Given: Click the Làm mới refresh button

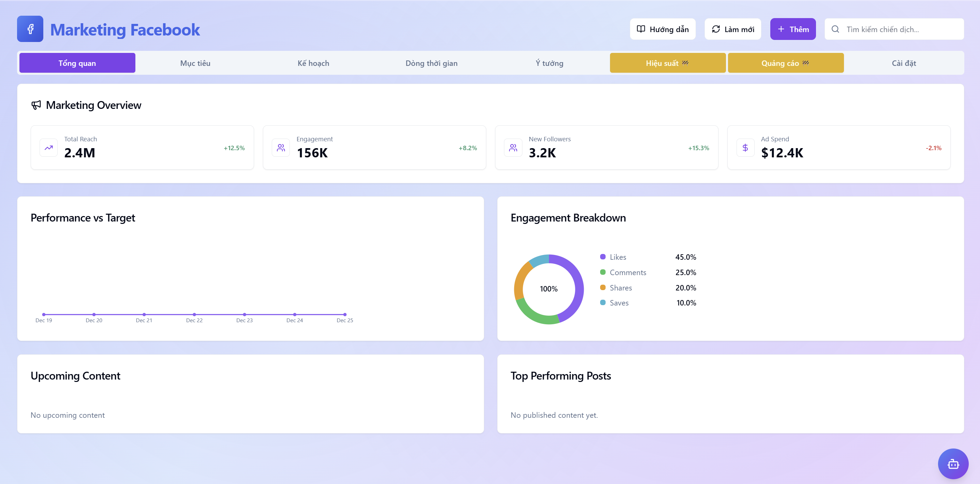Looking at the screenshot, I should (x=733, y=29).
